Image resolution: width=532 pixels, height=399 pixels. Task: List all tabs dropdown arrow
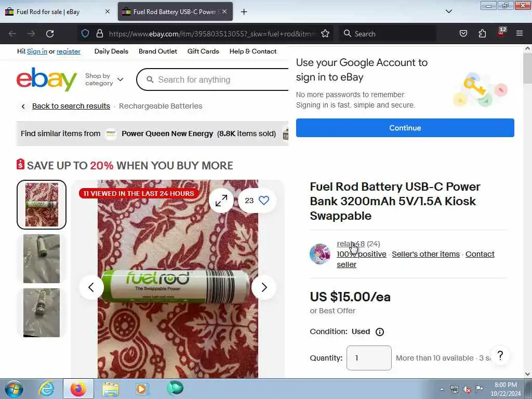(449, 11)
